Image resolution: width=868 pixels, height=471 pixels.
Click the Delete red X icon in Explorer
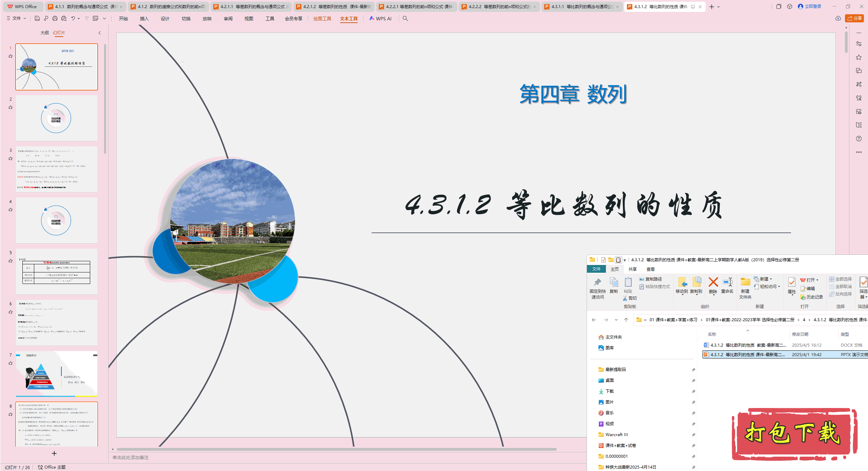tap(713, 282)
